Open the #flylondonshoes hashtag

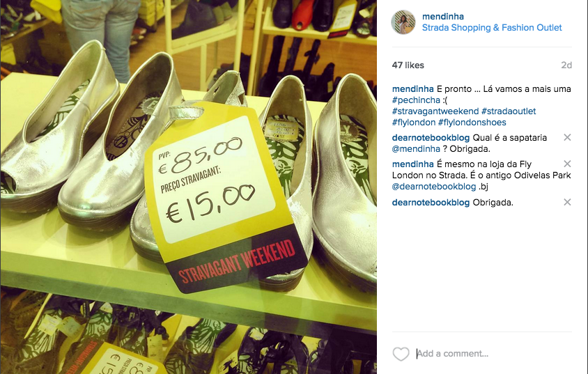[x=472, y=123]
